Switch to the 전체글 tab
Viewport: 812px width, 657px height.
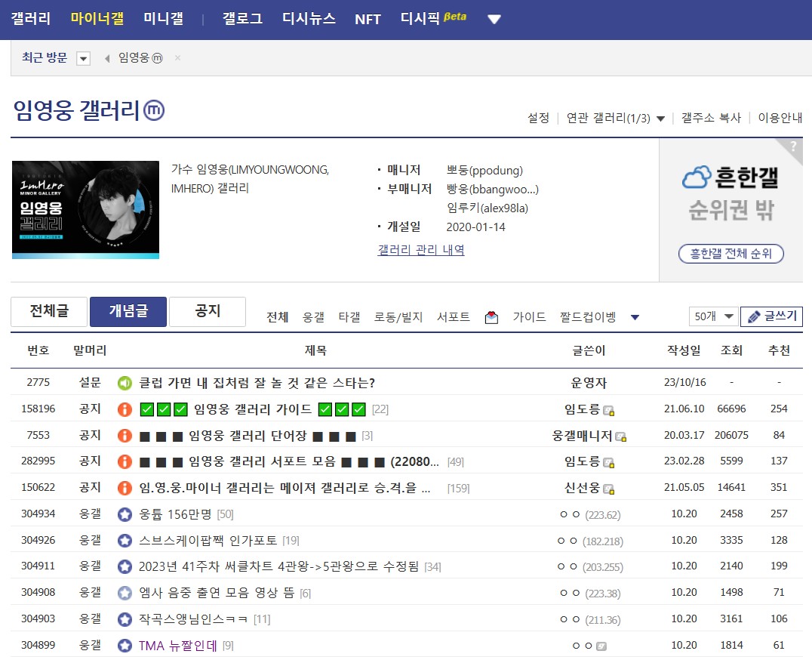pos(48,311)
